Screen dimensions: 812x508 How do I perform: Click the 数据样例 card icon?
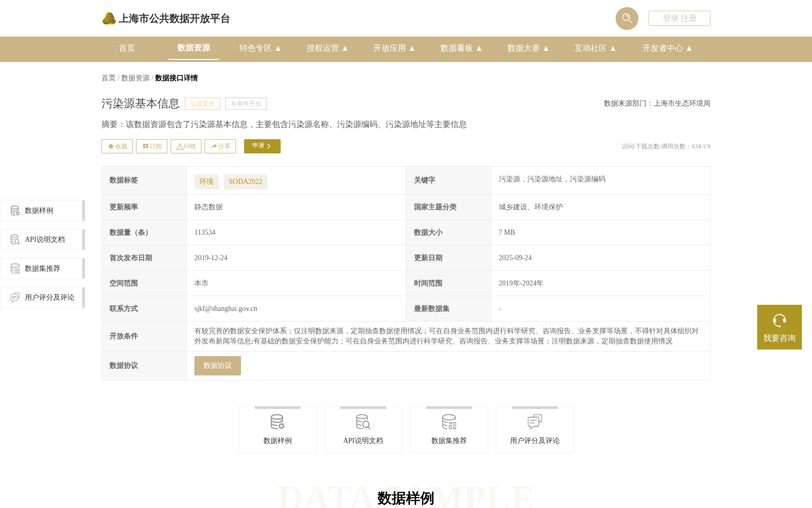(x=278, y=422)
